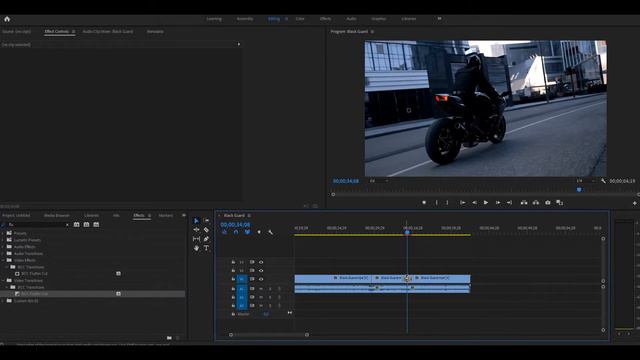Select the Hand tool
This screenshot has width=640, height=360.
[196, 248]
